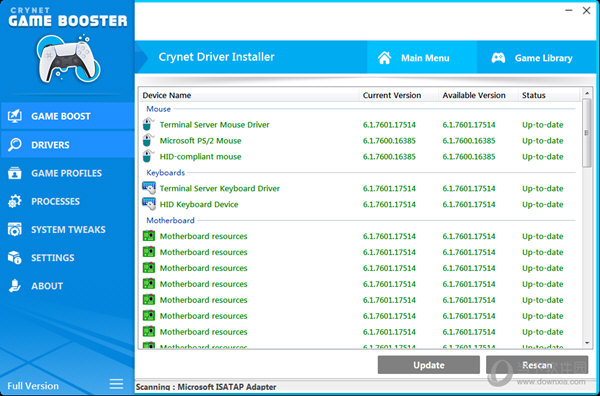This screenshot has height=396, width=600.
Task: Click the scrollbar up arrow
Action: coord(587,93)
